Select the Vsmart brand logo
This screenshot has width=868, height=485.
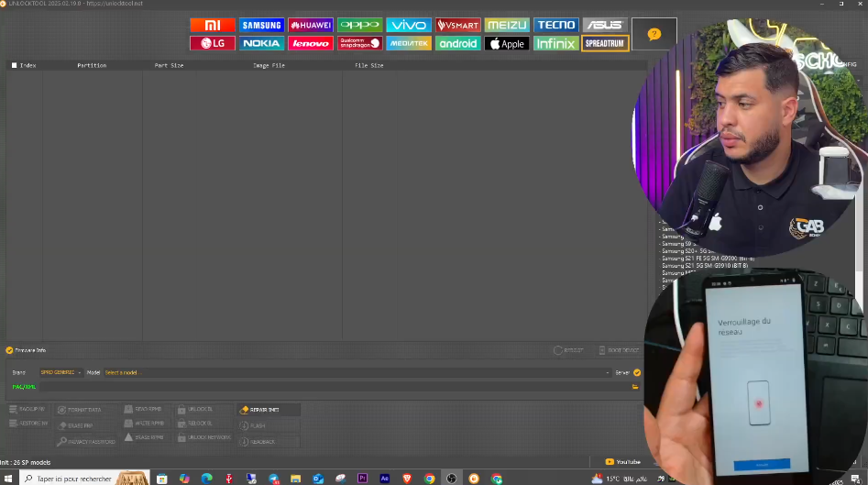[457, 25]
